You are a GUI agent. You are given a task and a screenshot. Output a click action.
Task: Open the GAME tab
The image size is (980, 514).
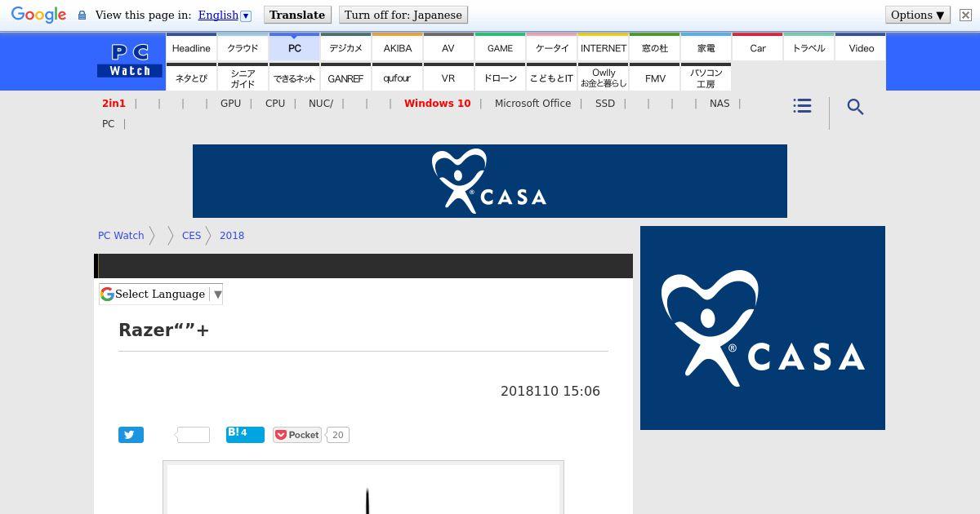click(500, 47)
